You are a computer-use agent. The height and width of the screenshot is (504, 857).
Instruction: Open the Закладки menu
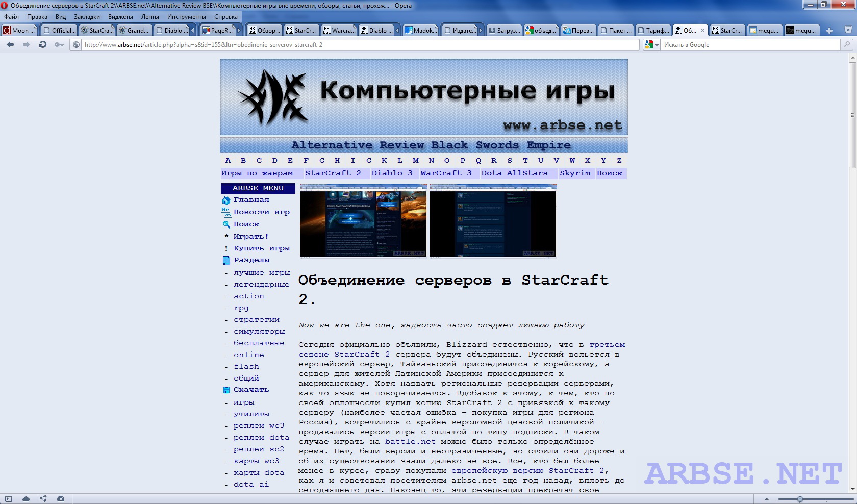click(87, 17)
